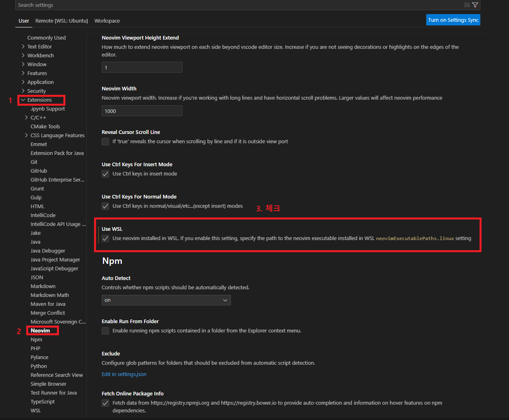
Task: Select GitHub extension settings
Action: coord(39,171)
